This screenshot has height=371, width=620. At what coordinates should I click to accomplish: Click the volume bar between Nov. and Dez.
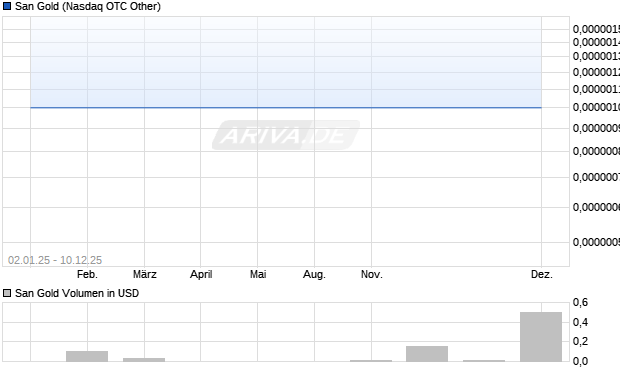[x=427, y=354]
